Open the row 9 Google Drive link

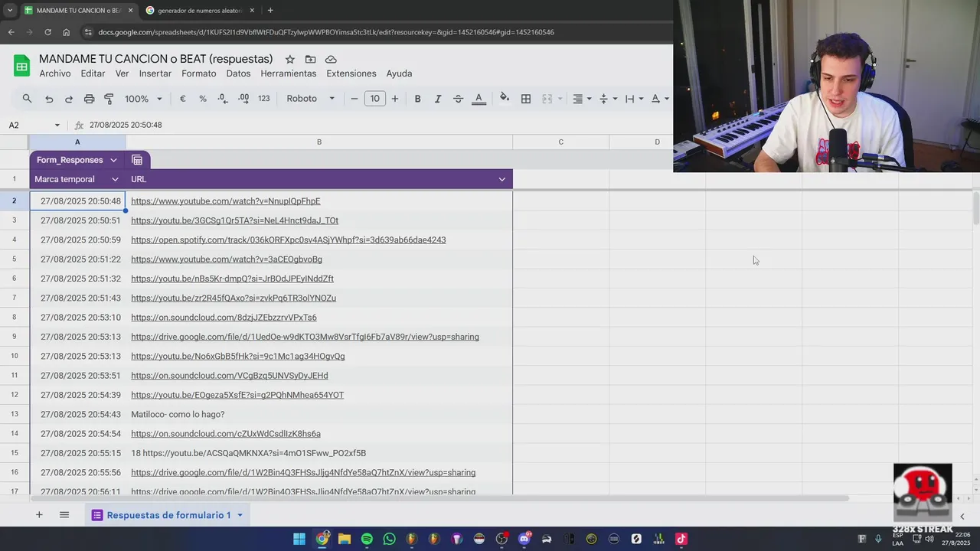pyautogui.click(x=305, y=337)
